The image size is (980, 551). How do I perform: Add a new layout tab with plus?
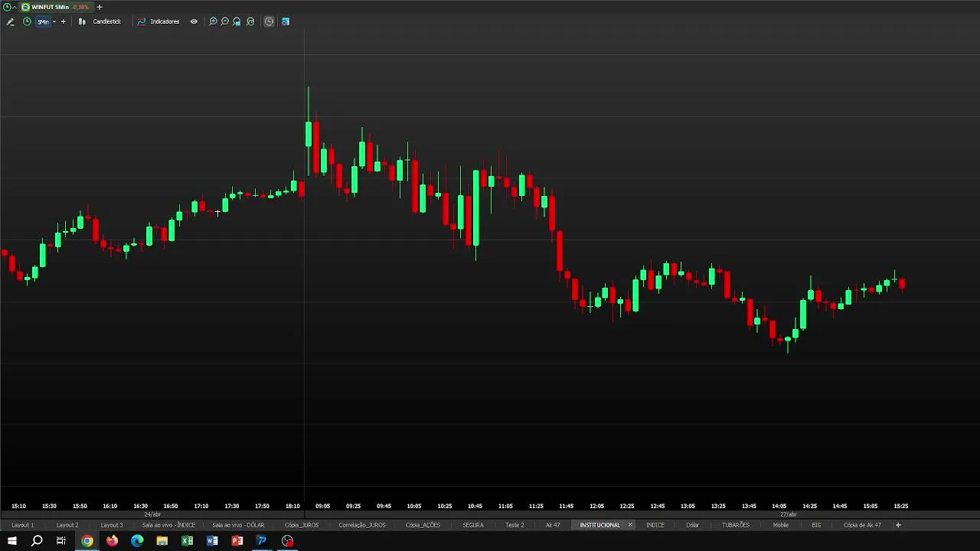(x=898, y=525)
